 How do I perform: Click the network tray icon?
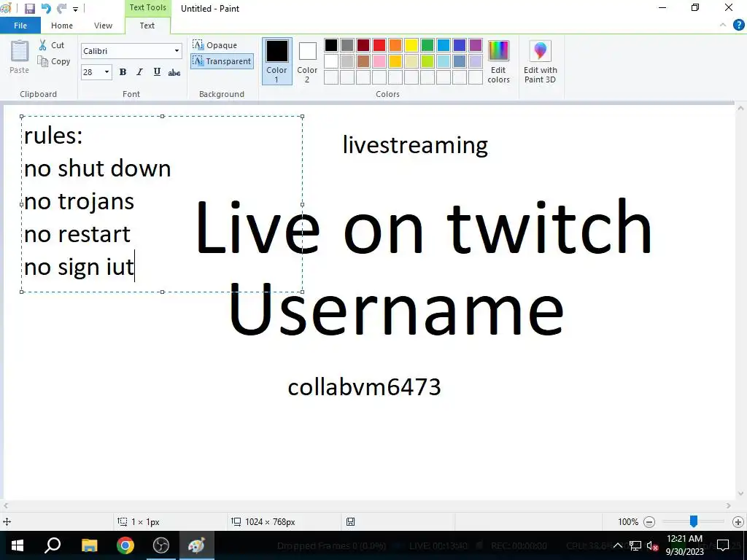pos(635,545)
